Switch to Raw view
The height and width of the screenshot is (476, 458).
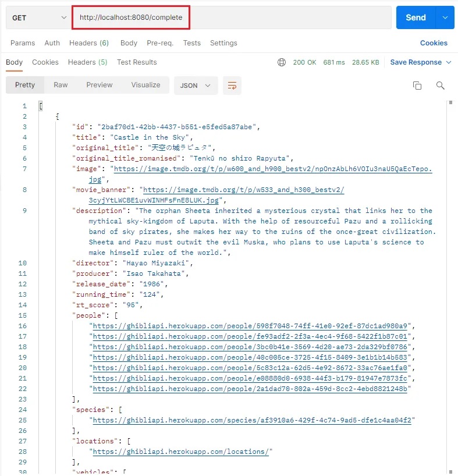[61, 85]
